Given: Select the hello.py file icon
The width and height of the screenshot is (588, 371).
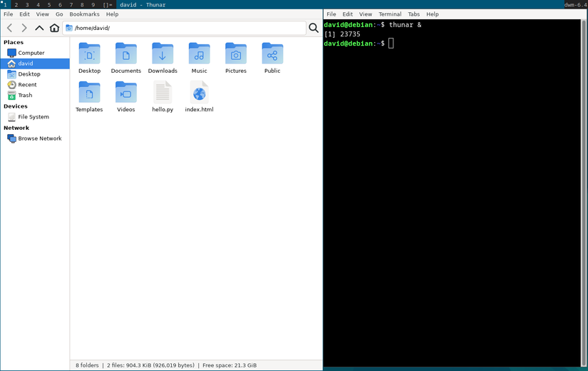Looking at the screenshot, I should (163, 92).
